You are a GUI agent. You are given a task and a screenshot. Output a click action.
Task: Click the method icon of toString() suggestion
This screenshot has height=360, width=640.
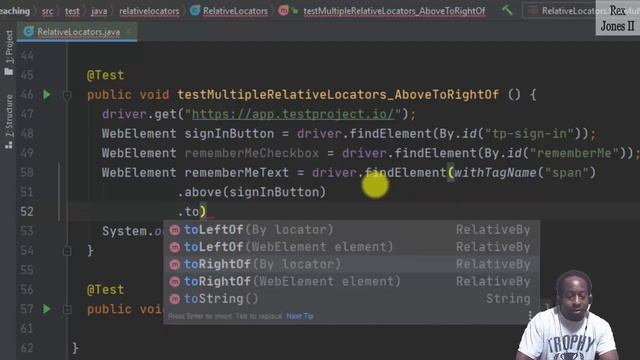click(x=175, y=299)
